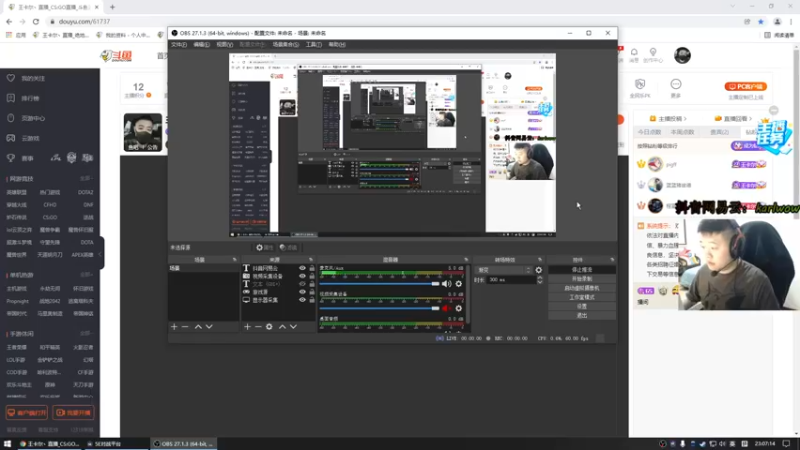Image resolution: width=800 pixels, height=450 pixels.
Task: Open the Douyu creator center bulb icon
Action: [653, 55]
